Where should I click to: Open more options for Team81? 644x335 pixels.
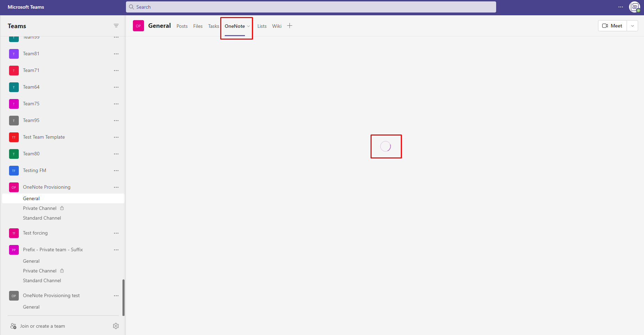[x=116, y=54]
